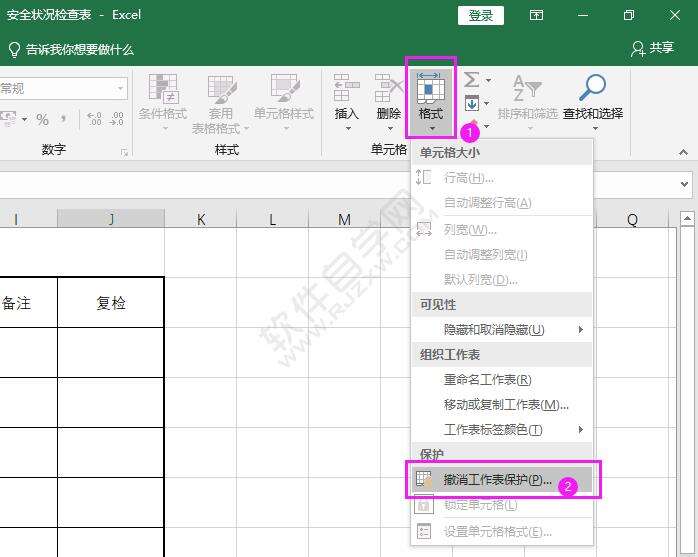Click the AutoSum sigma icon
698x557 pixels.
point(471,80)
